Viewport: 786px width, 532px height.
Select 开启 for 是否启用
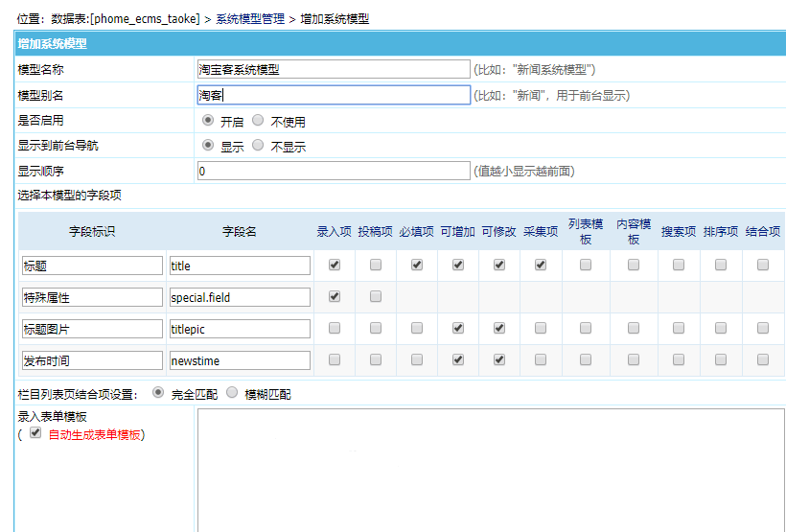point(208,121)
